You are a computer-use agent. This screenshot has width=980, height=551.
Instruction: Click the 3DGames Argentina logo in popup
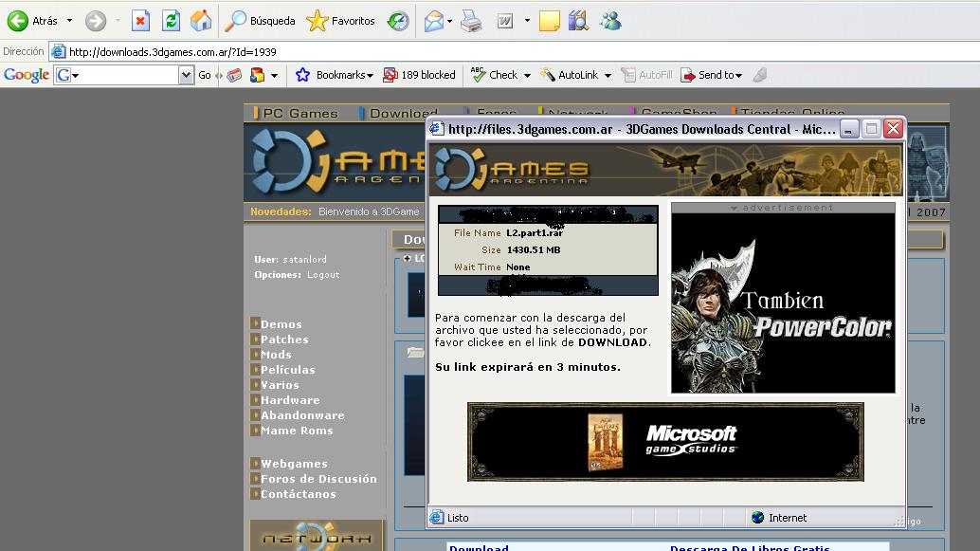click(x=511, y=169)
